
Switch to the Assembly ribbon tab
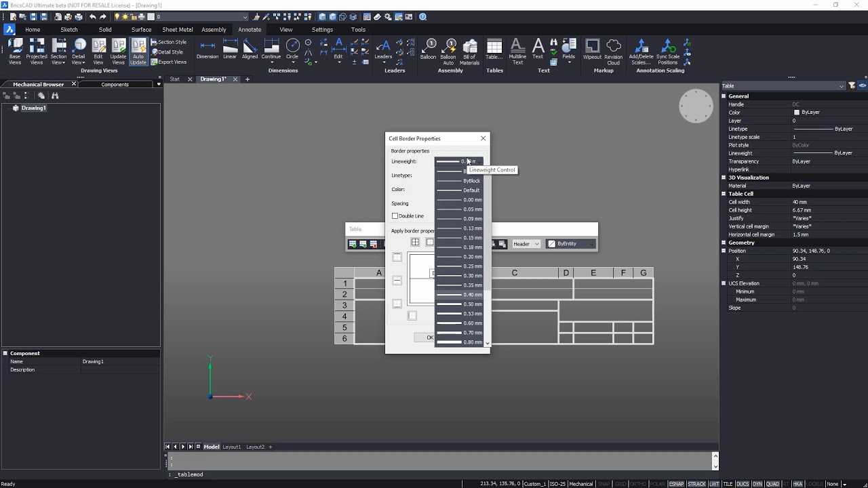point(214,30)
